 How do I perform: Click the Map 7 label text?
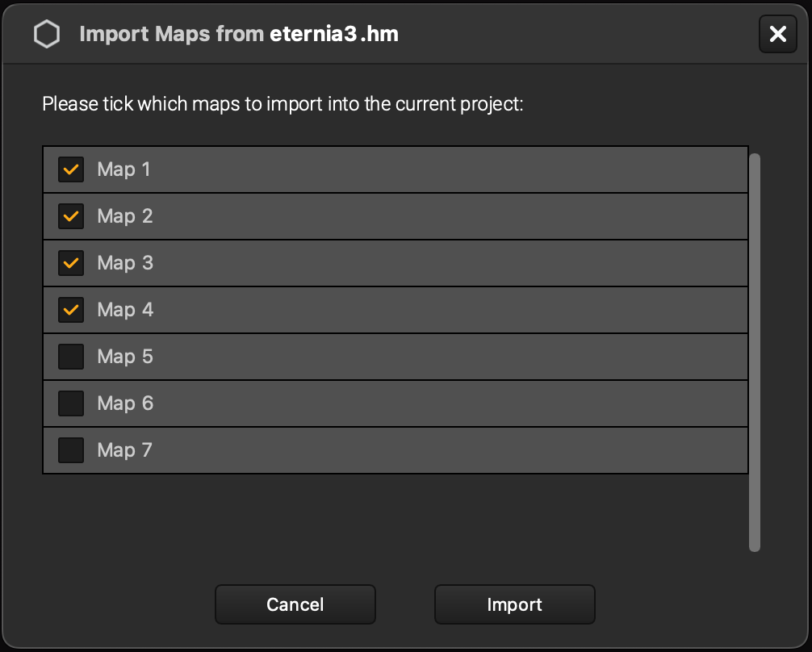[x=125, y=450]
